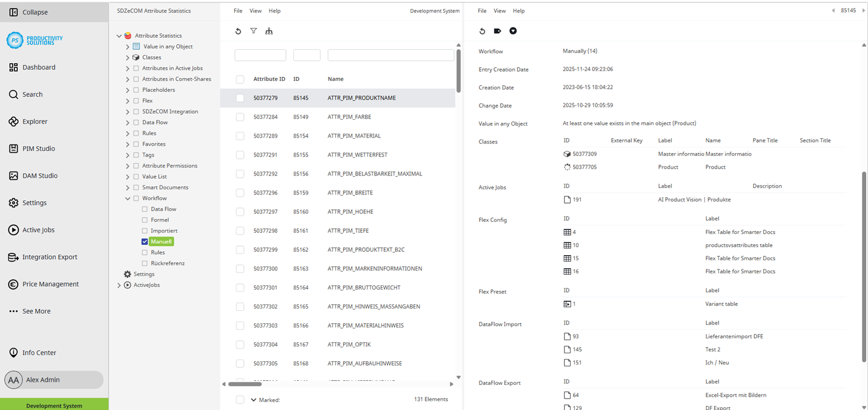Disable the Manuell workflow checkbox
Screen dimensions: 868x410
(145, 241)
